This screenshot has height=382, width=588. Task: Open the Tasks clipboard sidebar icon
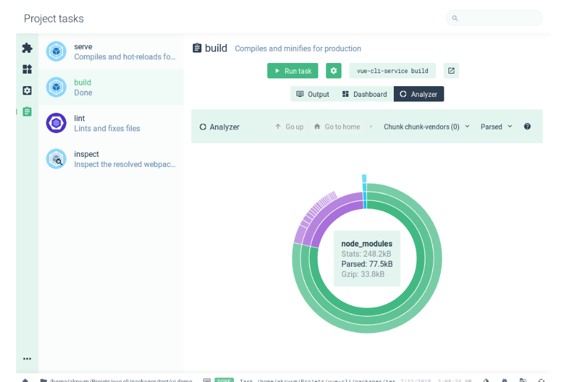pyautogui.click(x=27, y=112)
